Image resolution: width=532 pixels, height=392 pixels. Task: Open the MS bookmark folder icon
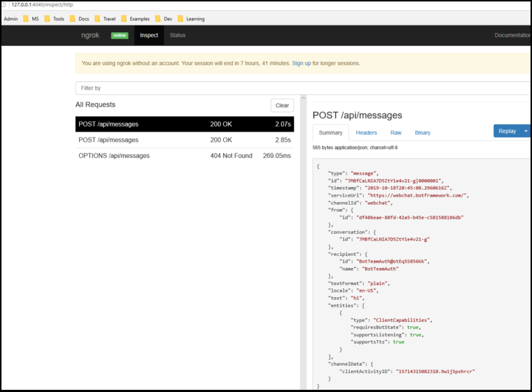click(26, 19)
